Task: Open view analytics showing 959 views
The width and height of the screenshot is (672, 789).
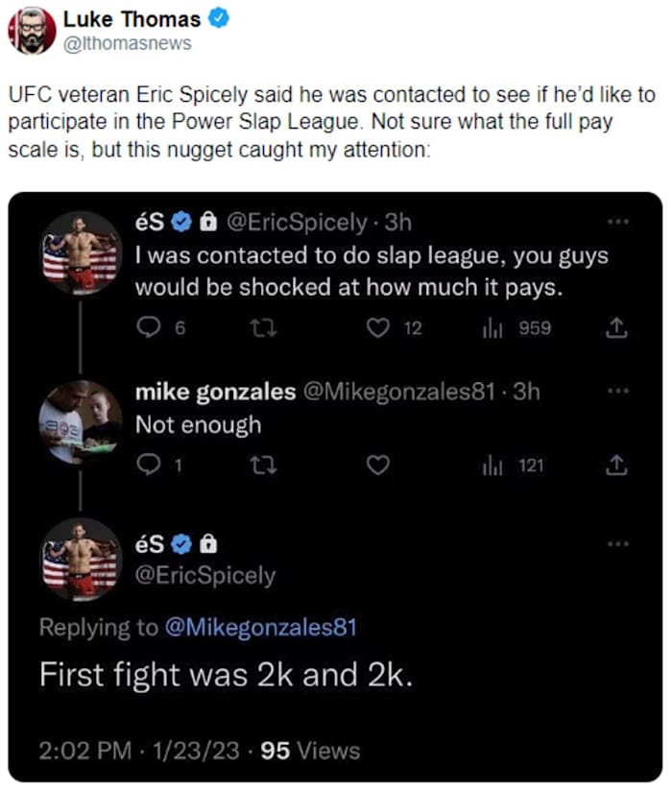Action: click(x=493, y=328)
